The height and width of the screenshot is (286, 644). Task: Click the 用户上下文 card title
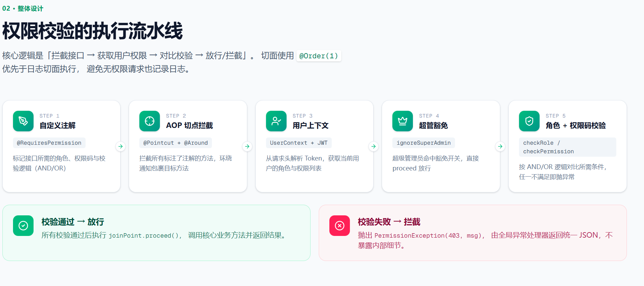click(x=311, y=126)
